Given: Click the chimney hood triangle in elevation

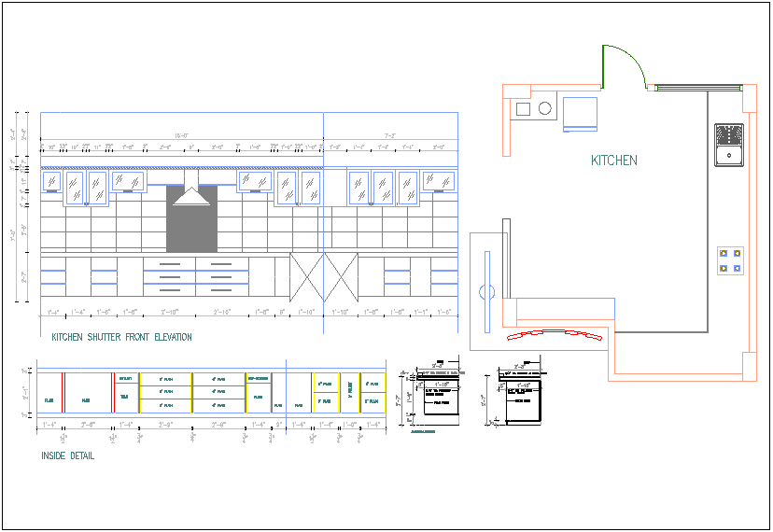Looking at the screenshot, I should pos(191,195).
